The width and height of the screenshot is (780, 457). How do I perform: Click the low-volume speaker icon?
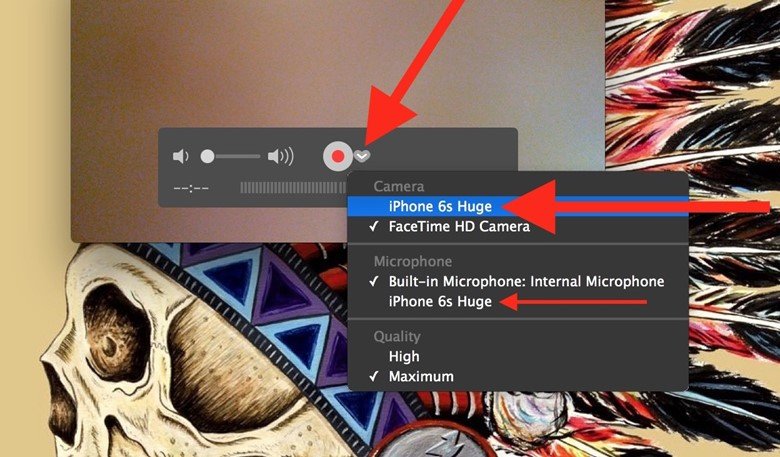coord(180,157)
